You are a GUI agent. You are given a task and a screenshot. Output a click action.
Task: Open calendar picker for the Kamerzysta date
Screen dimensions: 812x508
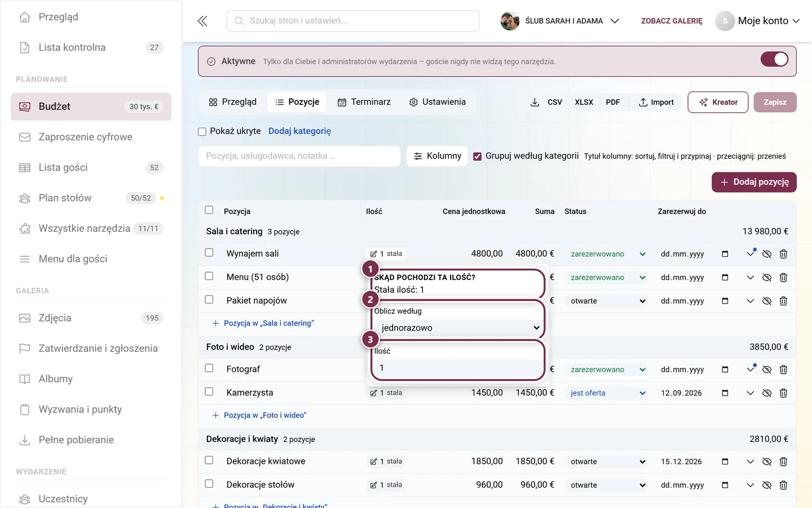coord(725,393)
